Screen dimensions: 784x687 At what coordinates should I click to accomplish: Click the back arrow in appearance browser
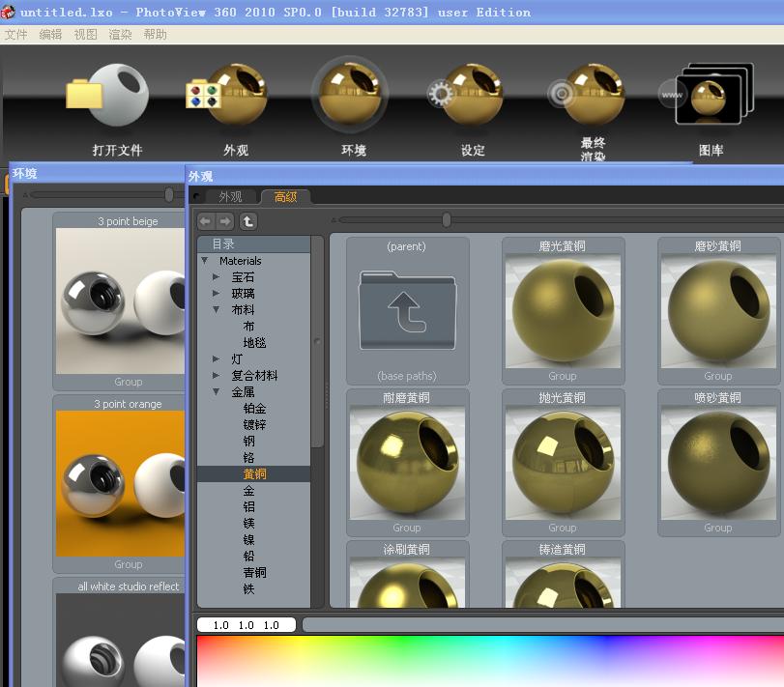coord(206,221)
